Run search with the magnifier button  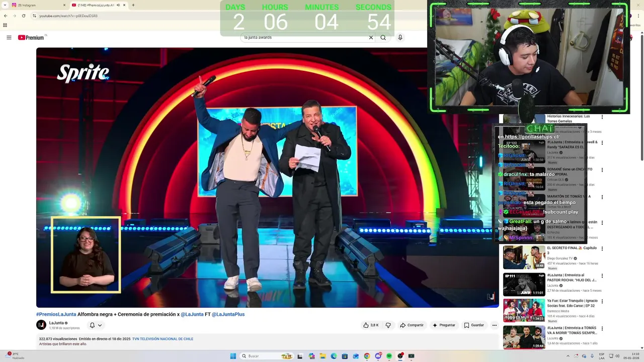point(383,37)
